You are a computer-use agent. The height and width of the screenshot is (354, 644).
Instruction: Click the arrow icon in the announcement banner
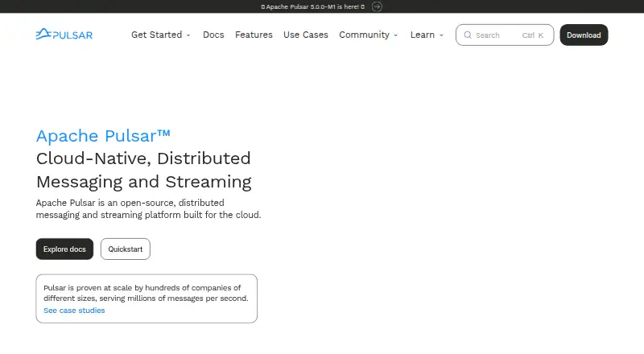[377, 6]
